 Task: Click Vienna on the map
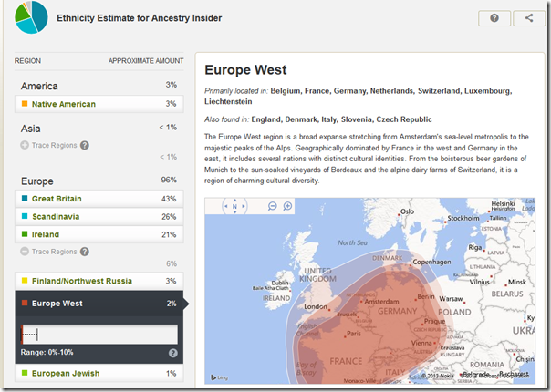(x=421, y=343)
